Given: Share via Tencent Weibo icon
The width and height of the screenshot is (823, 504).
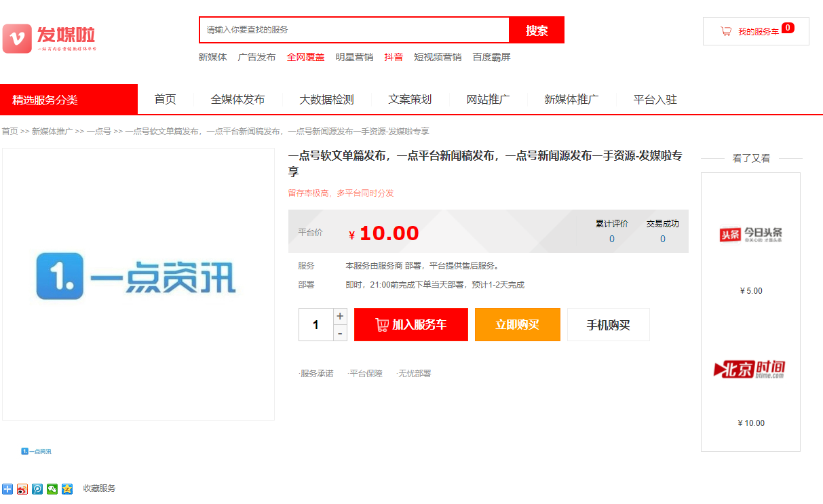Looking at the screenshot, I should 37,488.
